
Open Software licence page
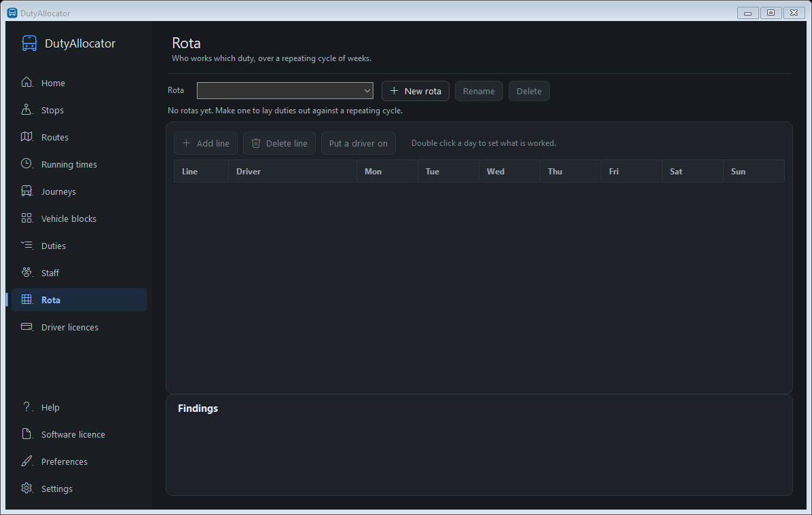79,434
